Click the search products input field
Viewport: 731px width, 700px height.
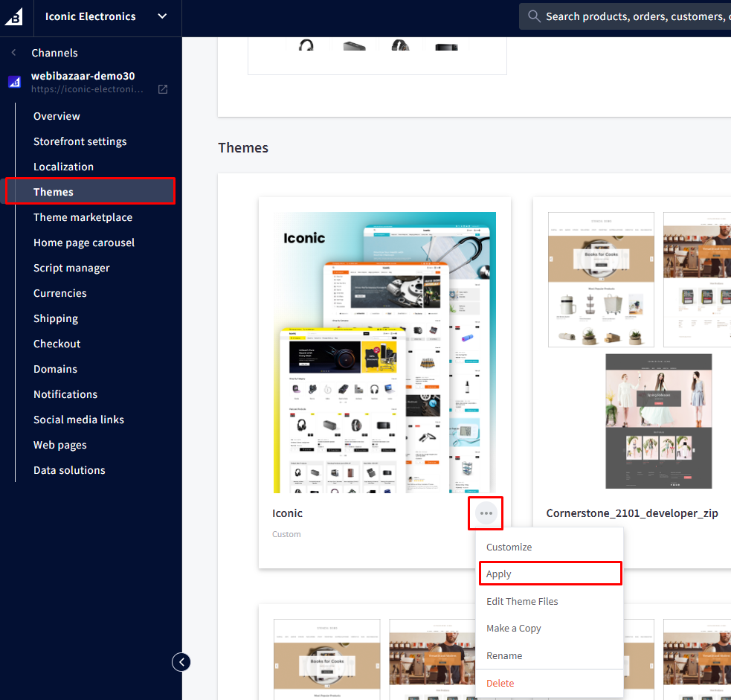[632, 16]
